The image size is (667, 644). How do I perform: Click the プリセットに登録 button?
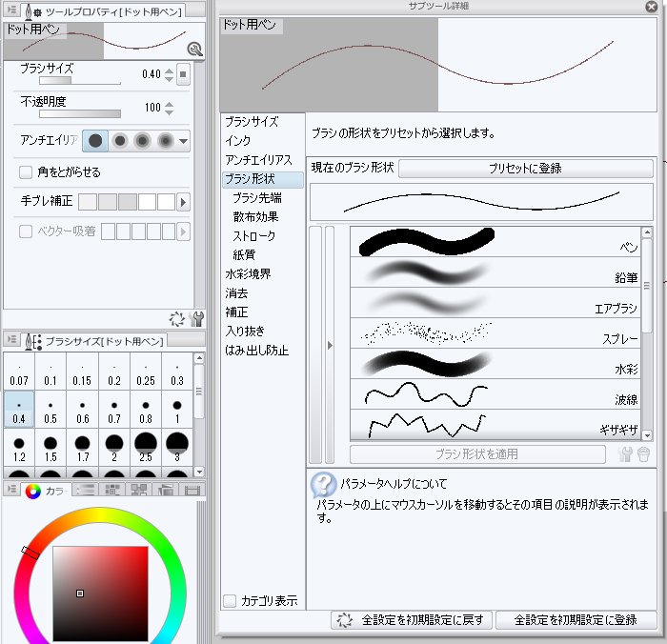tap(525, 168)
